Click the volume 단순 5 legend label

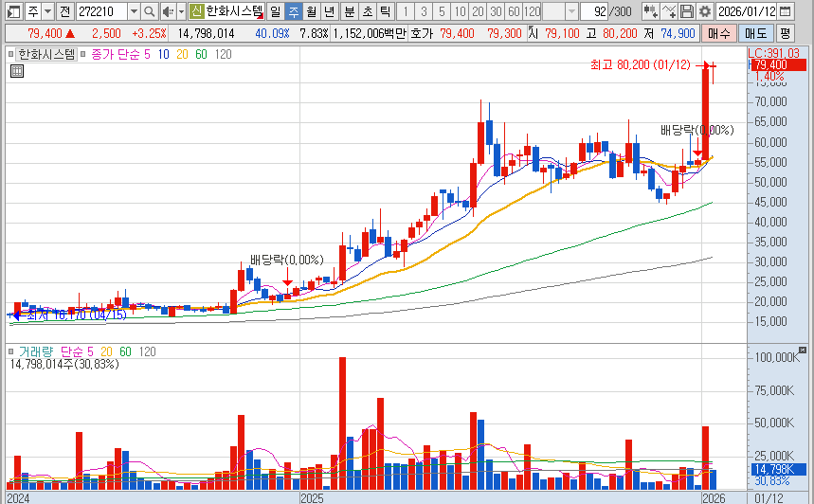[x=77, y=351]
